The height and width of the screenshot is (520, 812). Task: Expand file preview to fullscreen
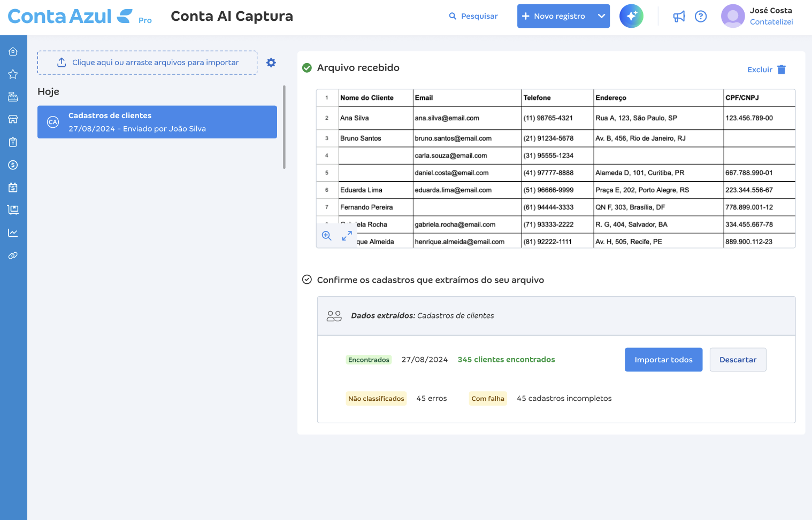tap(347, 236)
